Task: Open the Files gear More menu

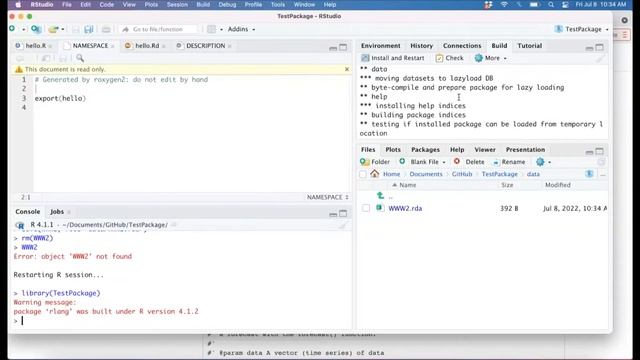Action: [x=543, y=162]
